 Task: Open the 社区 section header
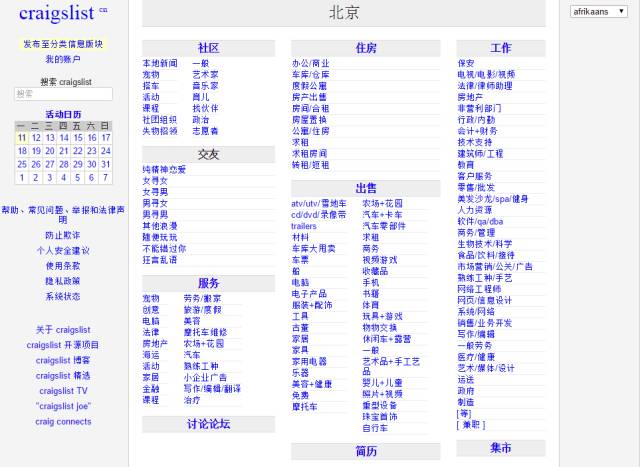[209, 48]
